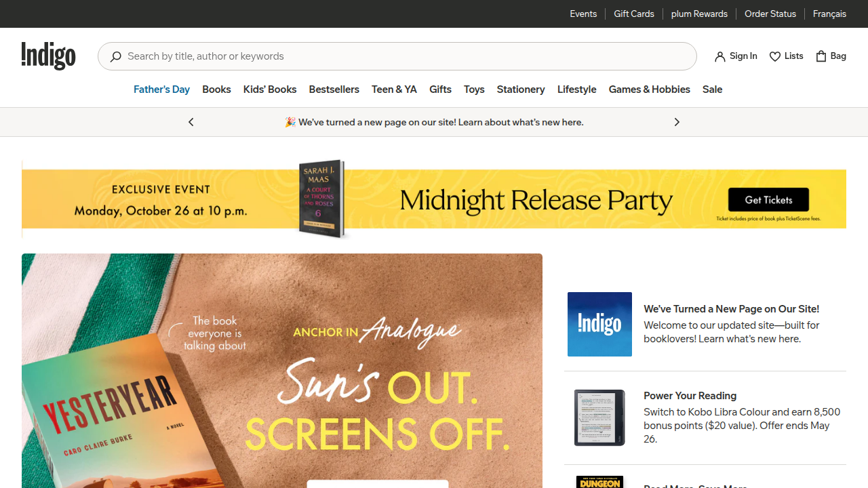Click "Sun's Out. Screens Off." hero text
Viewport: 868px width, 488px height.
coord(377,407)
